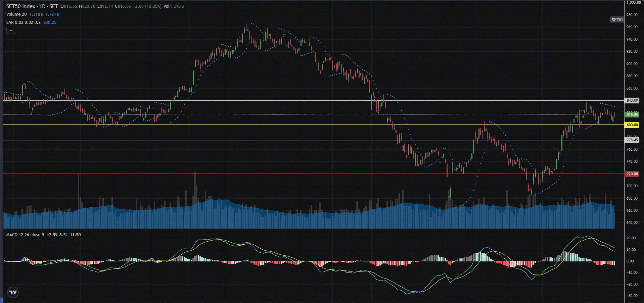Open the MACD 12 26 close 9 legend

(25, 235)
